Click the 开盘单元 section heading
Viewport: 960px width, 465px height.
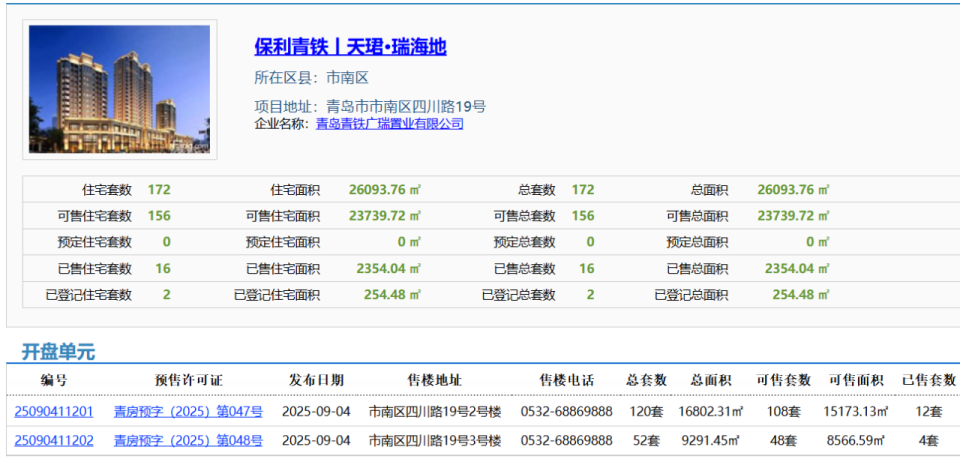tap(59, 352)
